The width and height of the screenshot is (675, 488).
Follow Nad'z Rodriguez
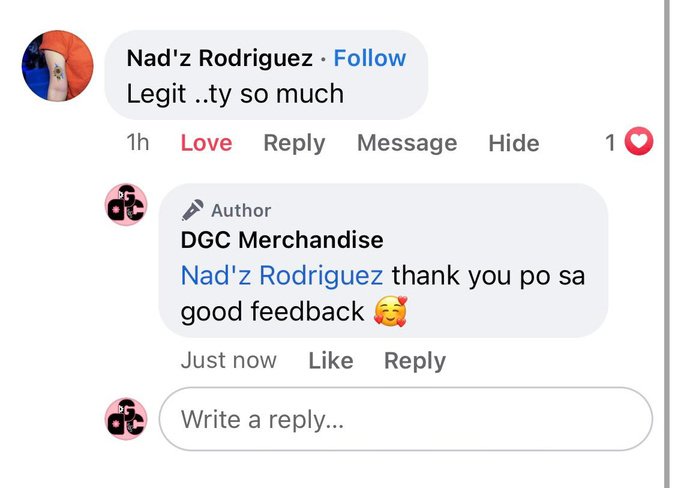click(x=370, y=58)
